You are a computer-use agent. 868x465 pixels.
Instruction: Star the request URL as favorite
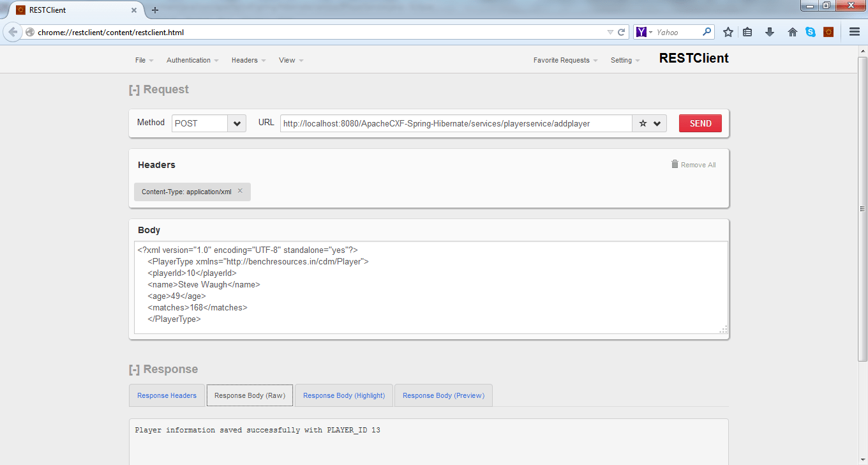(643, 123)
